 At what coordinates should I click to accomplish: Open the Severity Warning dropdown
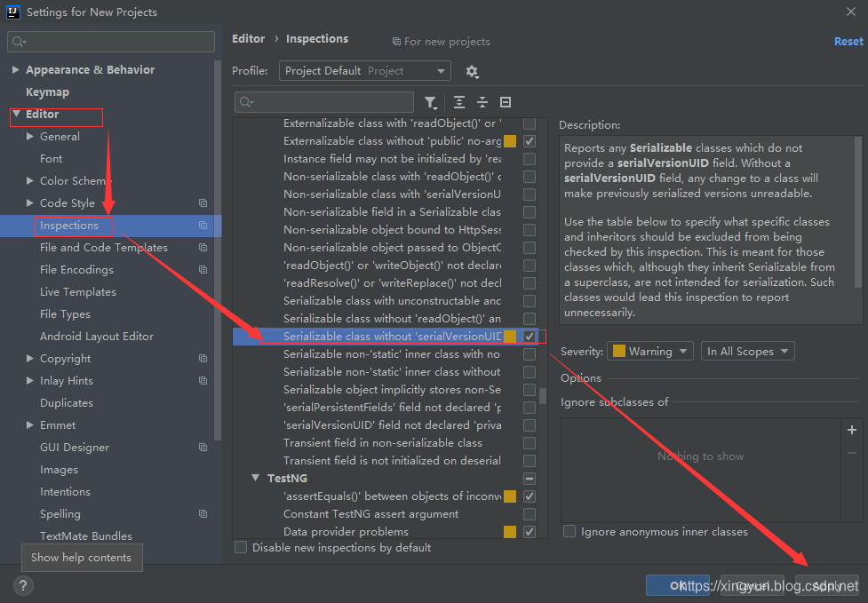click(x=650, y=352)
